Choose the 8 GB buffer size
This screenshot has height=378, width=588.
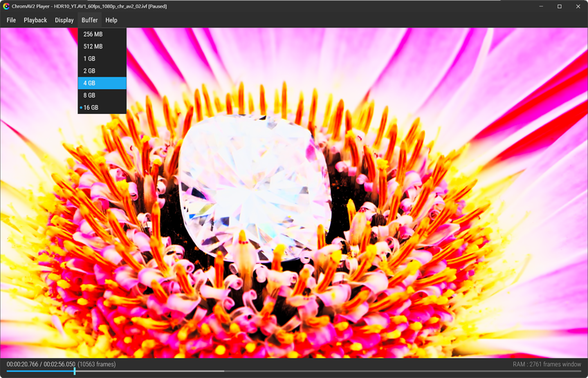102,95
